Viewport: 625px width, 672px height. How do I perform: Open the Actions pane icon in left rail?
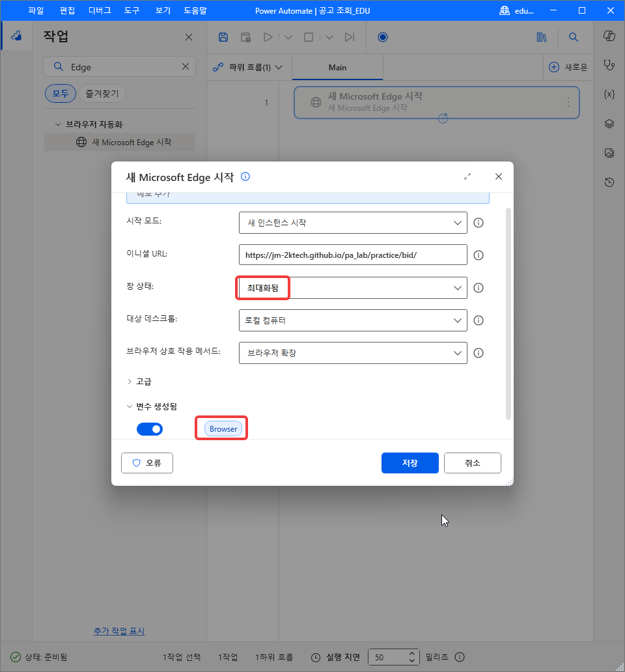(x=16, y=36)
